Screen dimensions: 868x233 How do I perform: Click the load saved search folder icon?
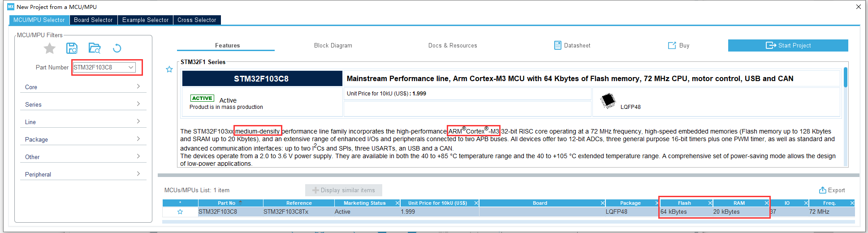(x=95, y=48)
